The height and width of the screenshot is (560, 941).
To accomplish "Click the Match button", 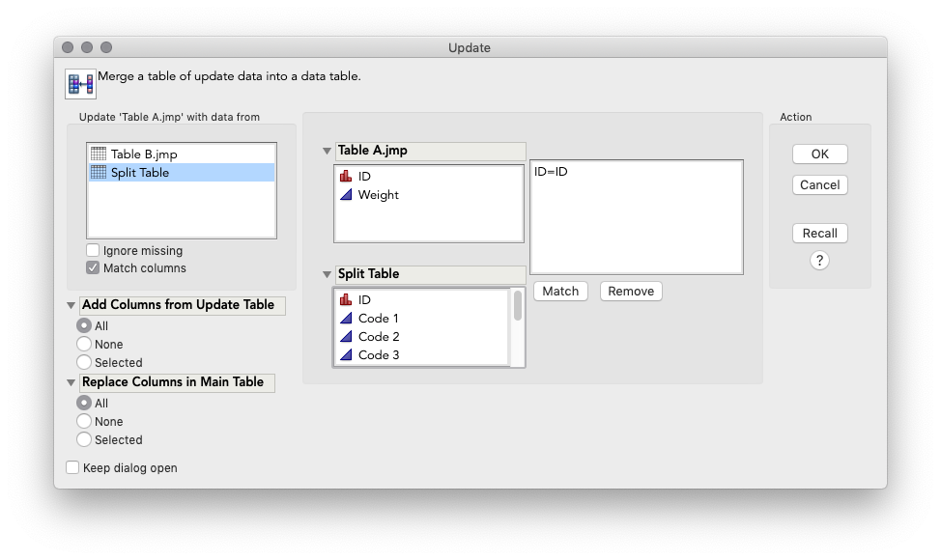I will [x=560, y=292].
